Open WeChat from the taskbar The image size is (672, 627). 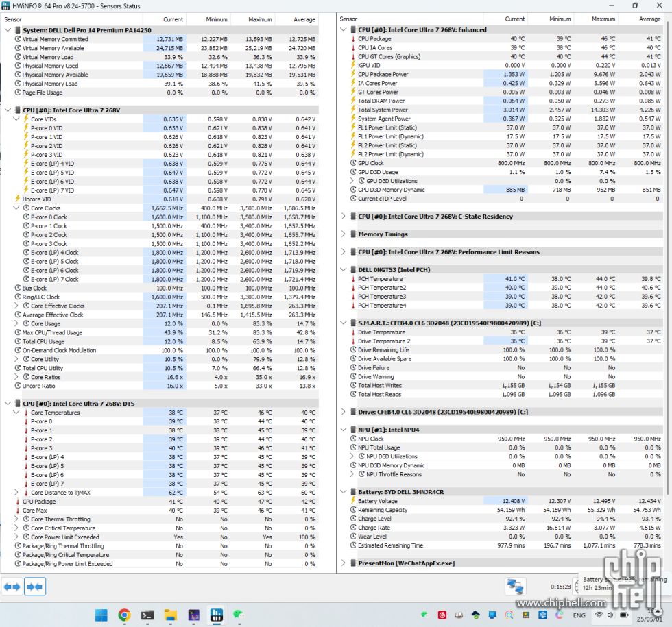(x=239, y=615)
